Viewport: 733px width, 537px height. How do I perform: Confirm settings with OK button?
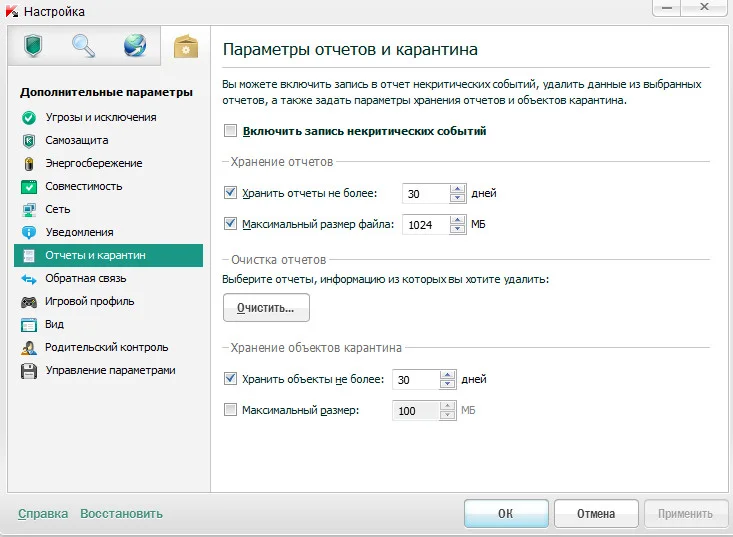click(x=506, y=513)
